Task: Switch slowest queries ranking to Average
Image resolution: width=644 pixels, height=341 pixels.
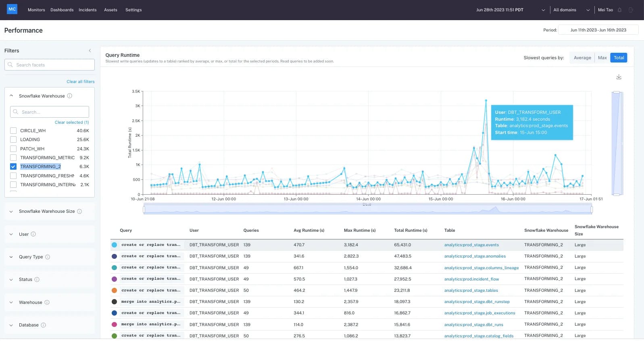Action: click(x=582, y=58)
